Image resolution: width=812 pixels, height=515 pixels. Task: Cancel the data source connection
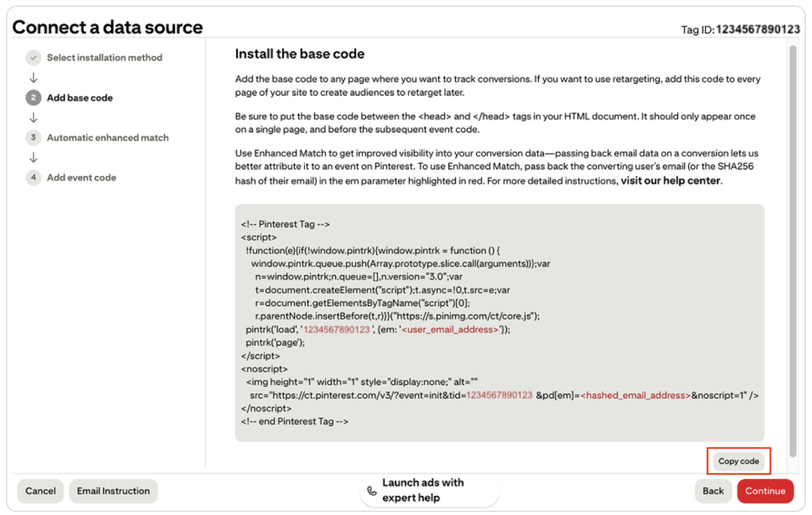[x=40, y=491]
